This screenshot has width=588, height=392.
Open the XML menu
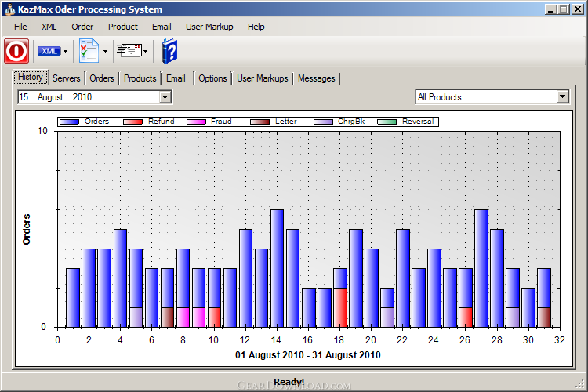click(49, 27)
